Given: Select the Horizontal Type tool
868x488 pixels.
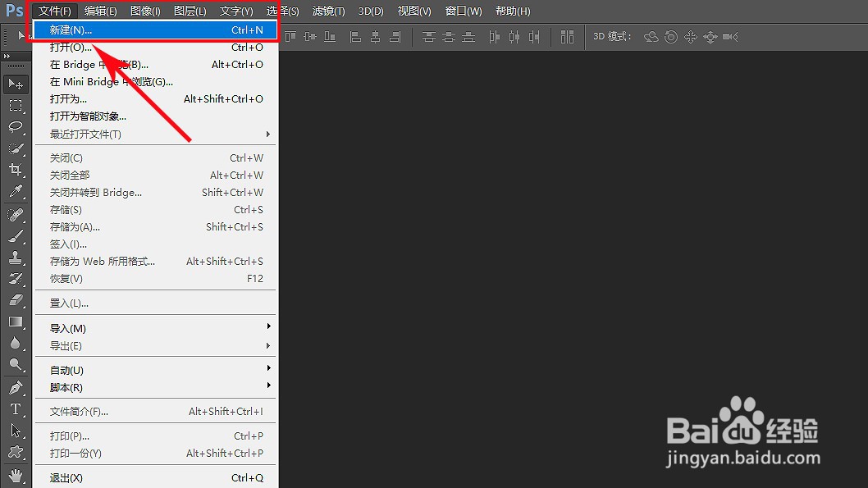Looking at the screenshot, I should point(16,409).
